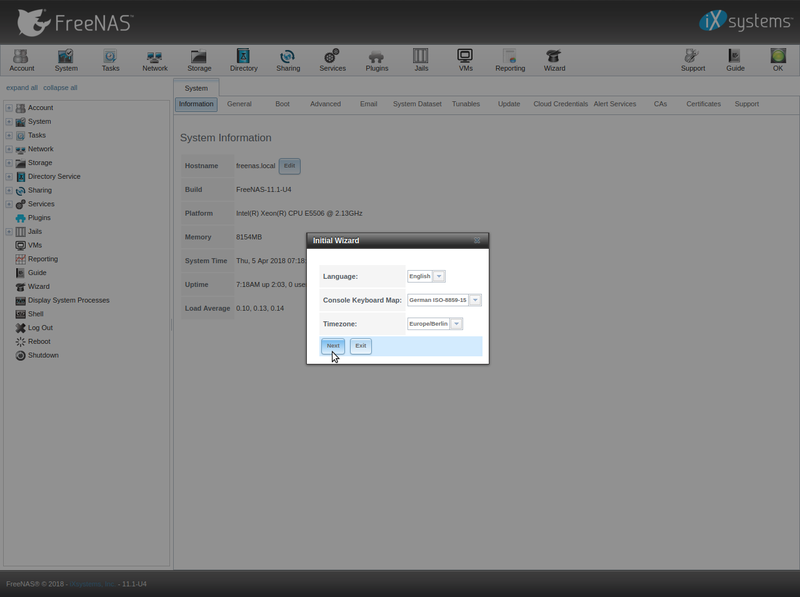Viewport: 800px width, 597px height.
Task: Select the top-level System tab
Action: [196, 88]
